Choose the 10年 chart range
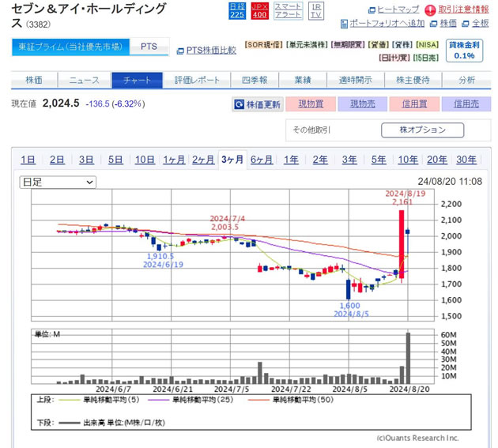Viewport: 498px width, 448px height. [x=408, y=160]
